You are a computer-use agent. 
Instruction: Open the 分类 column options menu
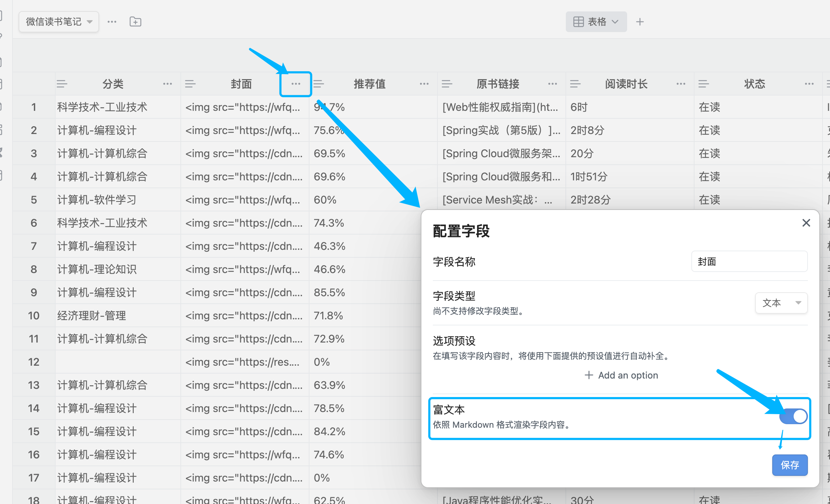pos(167,84)
